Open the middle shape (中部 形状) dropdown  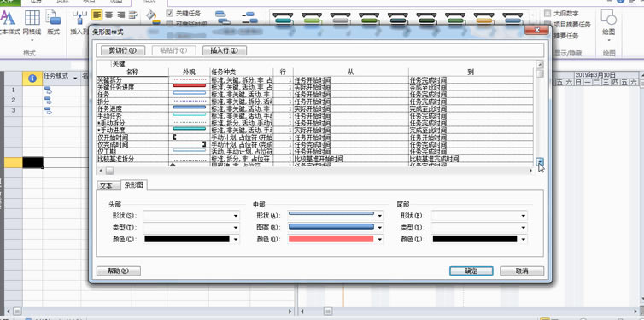(380, 216)
